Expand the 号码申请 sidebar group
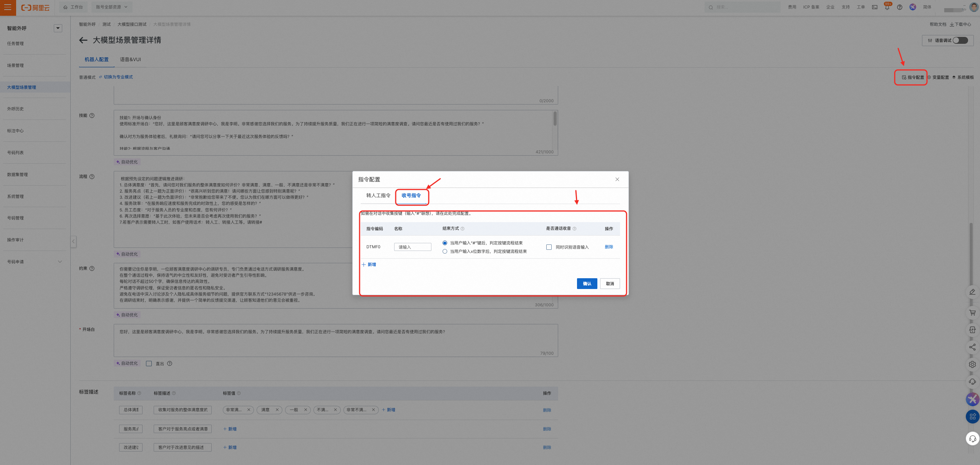This screenshot has width=980, height=465. click(x=60, y=262)
